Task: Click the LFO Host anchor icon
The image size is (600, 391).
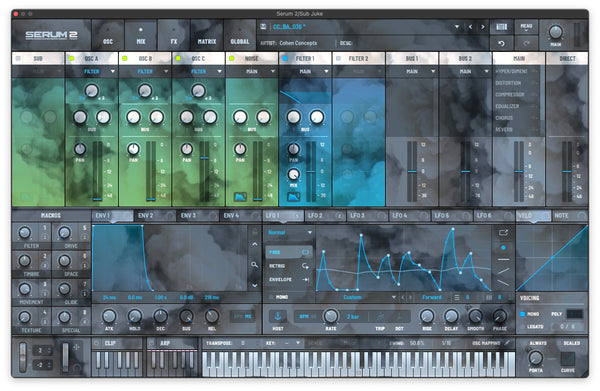Action: pos(278,316)
